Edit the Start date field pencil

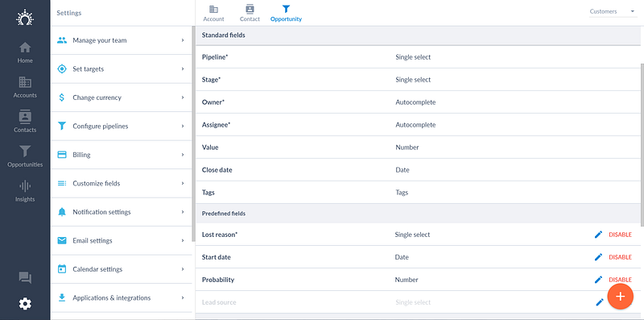598,257
